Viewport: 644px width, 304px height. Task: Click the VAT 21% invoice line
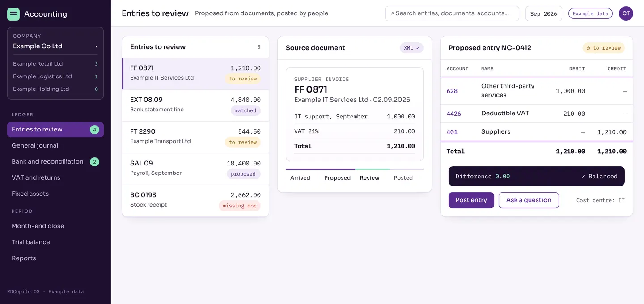(355, 131)
